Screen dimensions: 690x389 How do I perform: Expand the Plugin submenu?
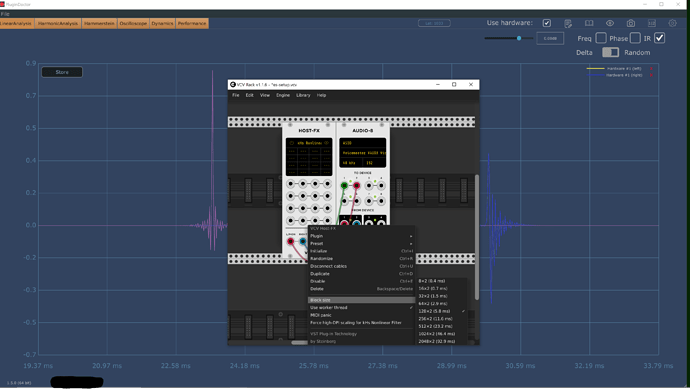[361, 236]
